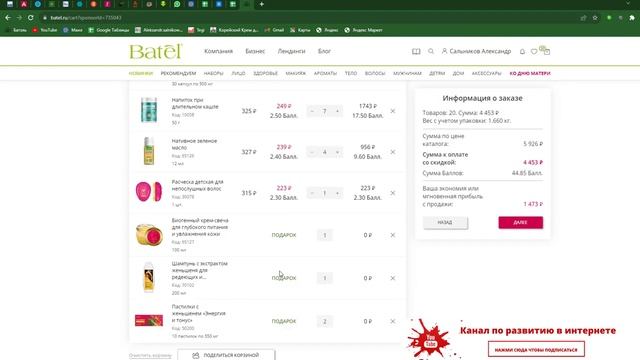Image resolution: width=640 pixels, height=360 pixels.
Task: Open Яндекс Маркет bookmark
Action: (x=363, y=30)
